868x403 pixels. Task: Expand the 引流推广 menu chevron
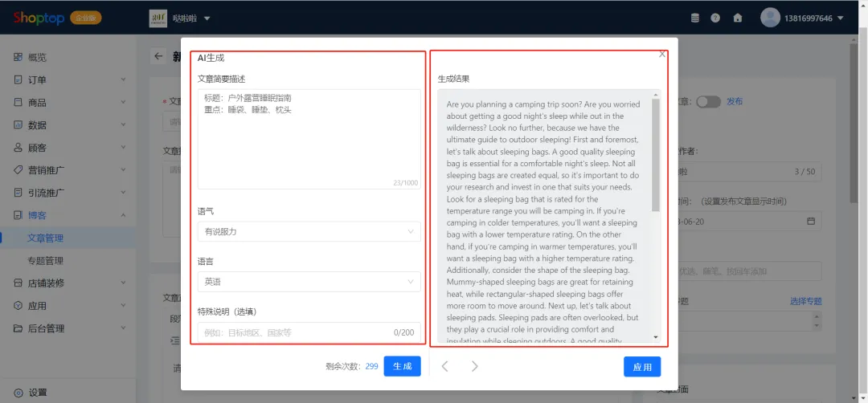point(123,193)
